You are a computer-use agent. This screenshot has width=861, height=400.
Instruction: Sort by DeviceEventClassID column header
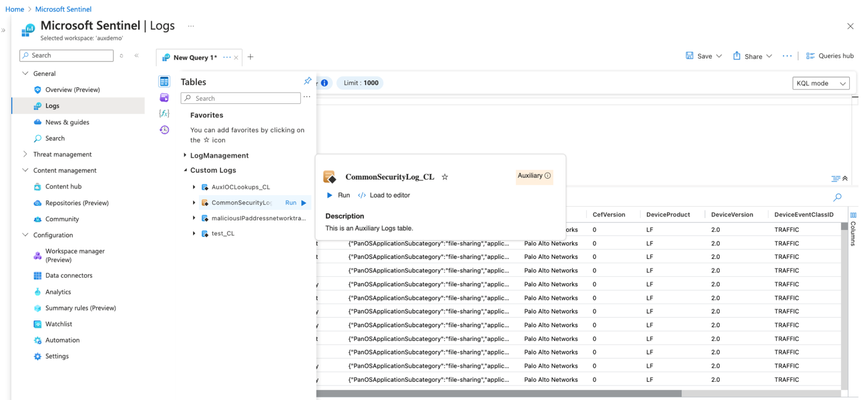coord(806,214)
